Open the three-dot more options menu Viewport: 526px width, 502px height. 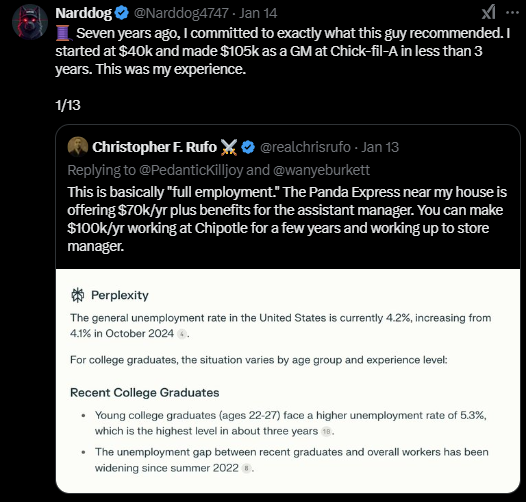point(512,12)
